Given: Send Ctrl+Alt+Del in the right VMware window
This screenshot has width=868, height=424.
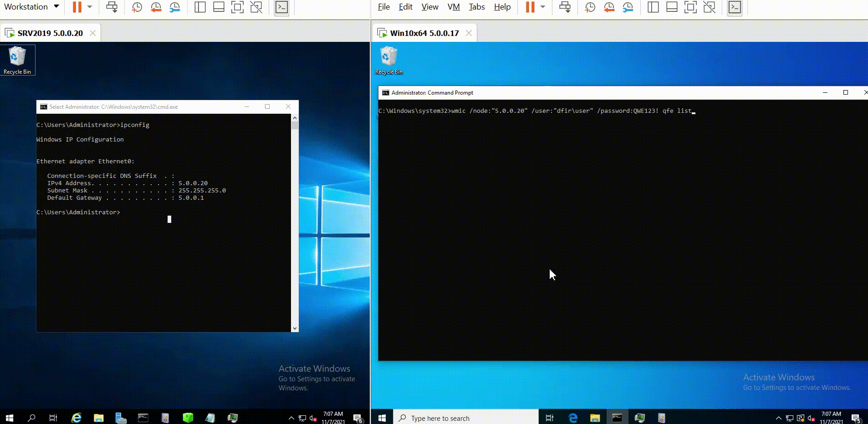Looking at the screenshot, I should point(565,7).
